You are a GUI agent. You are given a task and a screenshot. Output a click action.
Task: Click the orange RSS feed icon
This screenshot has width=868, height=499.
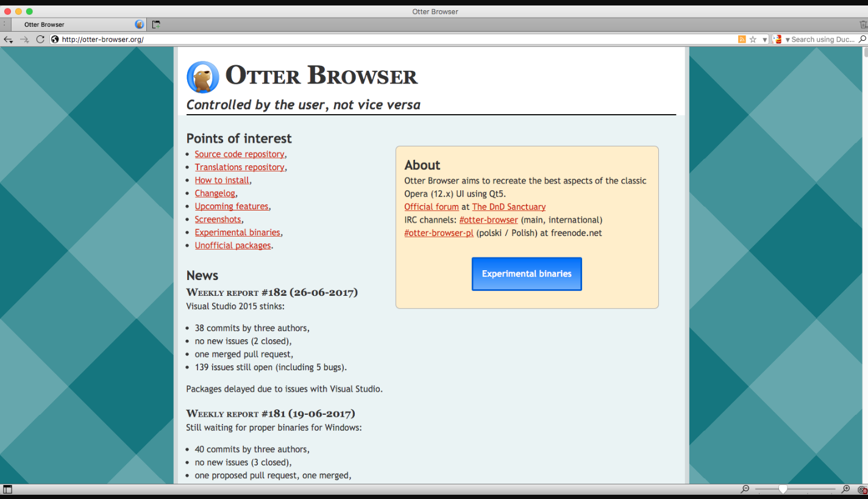click(742, 39)
